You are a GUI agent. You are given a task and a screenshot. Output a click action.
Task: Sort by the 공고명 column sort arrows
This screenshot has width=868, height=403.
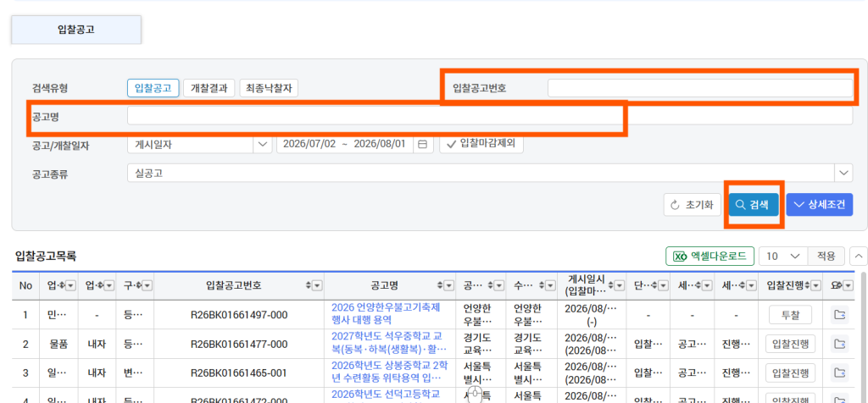[x=440, y=285]
